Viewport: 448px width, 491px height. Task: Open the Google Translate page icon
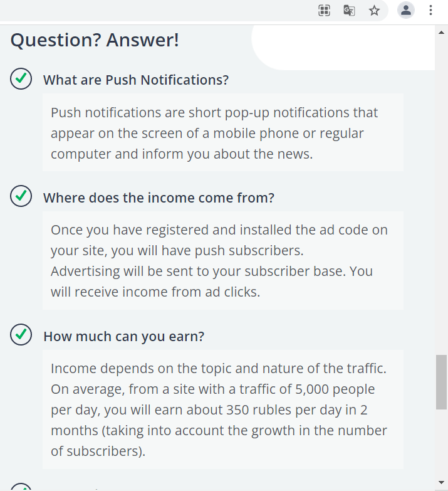pos(349,10)
